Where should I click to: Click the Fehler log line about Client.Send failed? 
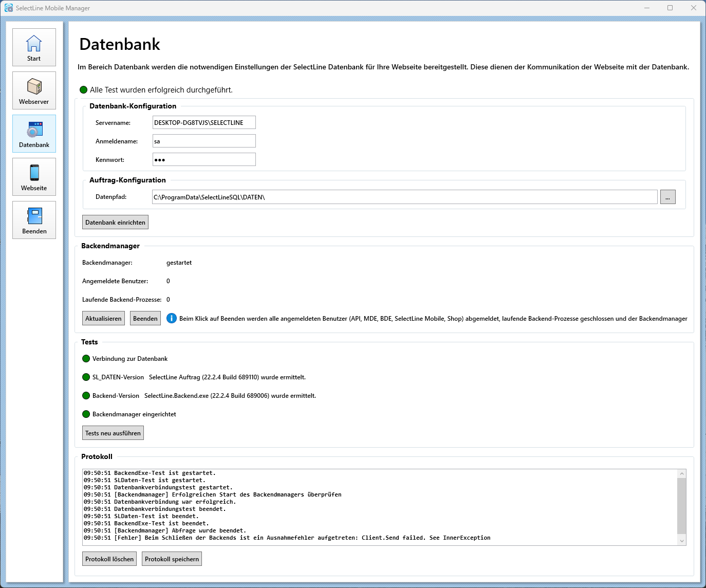point(287,538)
